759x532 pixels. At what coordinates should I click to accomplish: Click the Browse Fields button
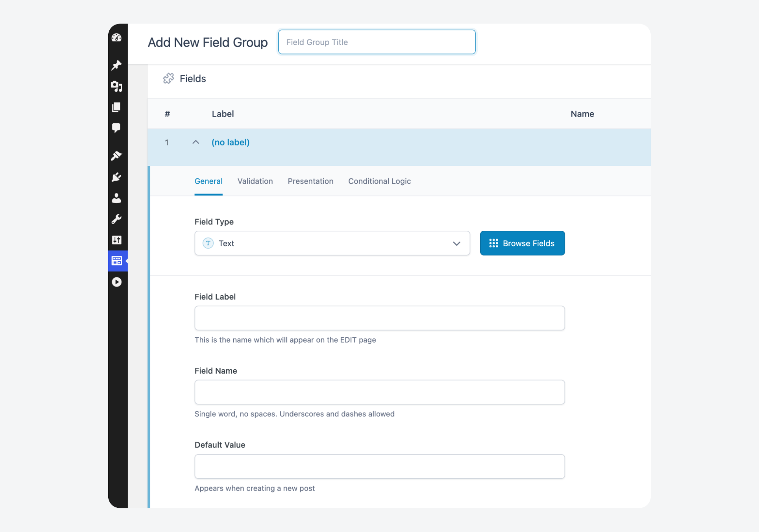point(522,243)
